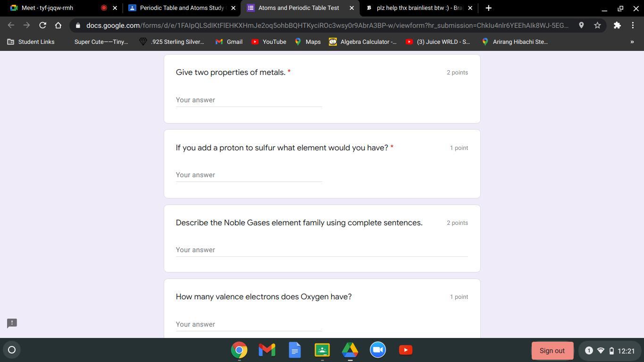This screenshot has height=362, width=644.
Task: Click the '1 point' label on the Oxygen question
Action: coord(459,297)
